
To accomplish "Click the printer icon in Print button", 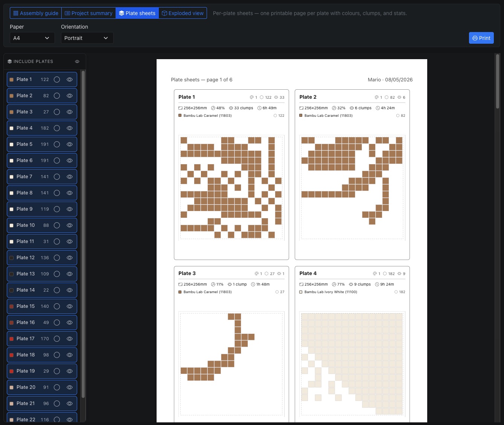I will 475,38.
